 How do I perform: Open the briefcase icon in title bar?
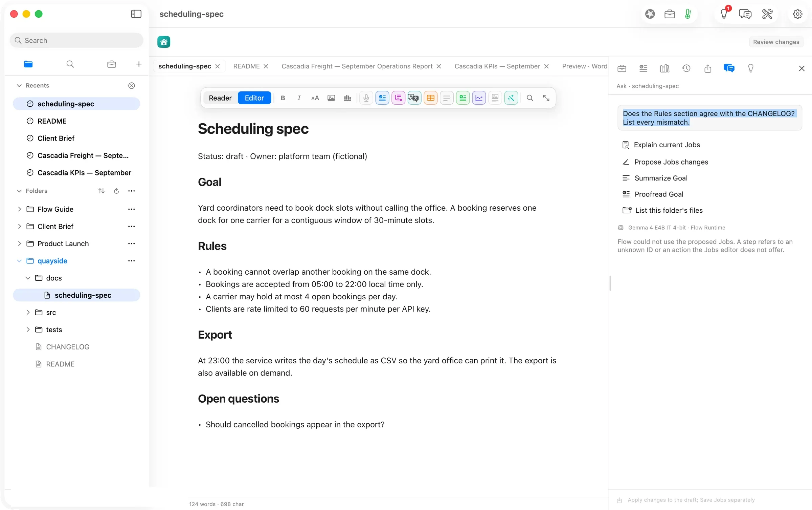670,14
